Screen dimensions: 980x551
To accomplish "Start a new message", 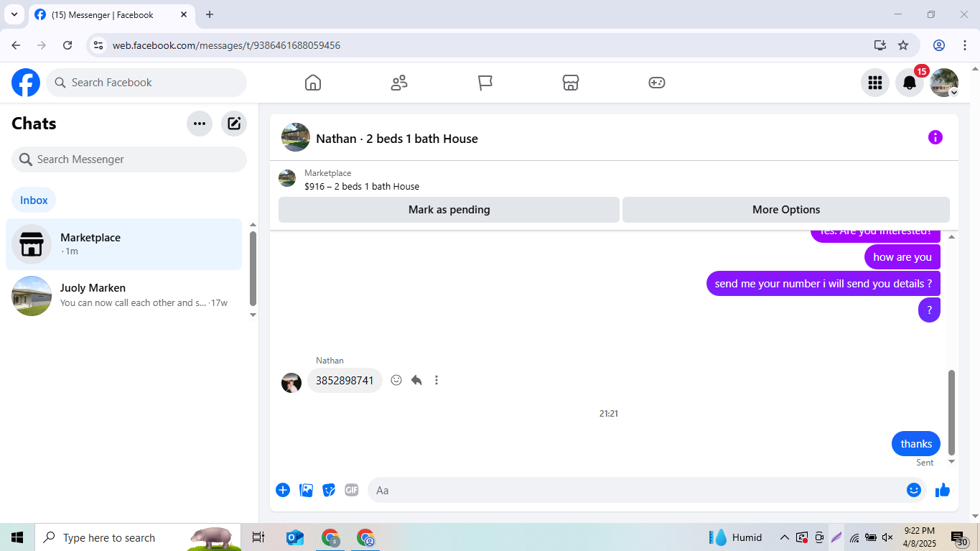I will (x=234, y=124).
